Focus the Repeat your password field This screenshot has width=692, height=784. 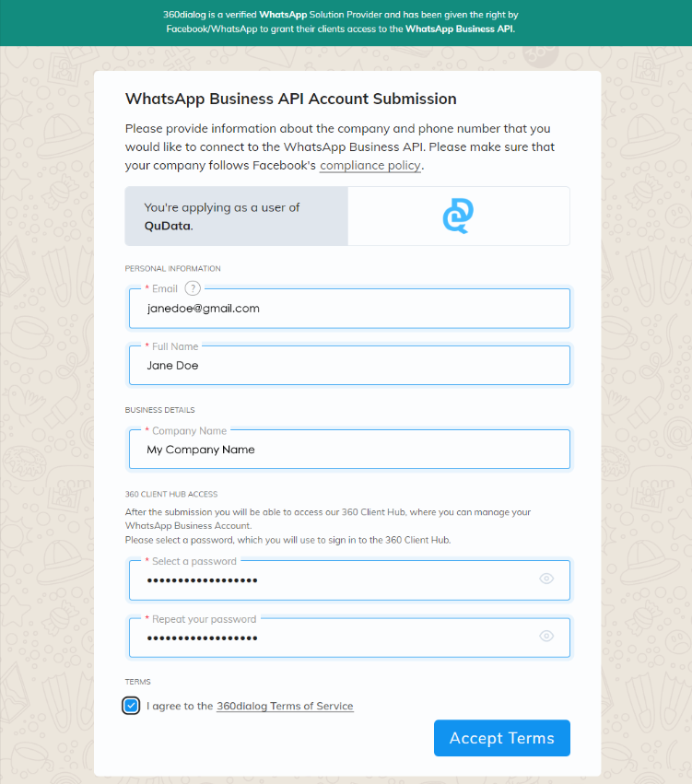(x=332, y=638)
